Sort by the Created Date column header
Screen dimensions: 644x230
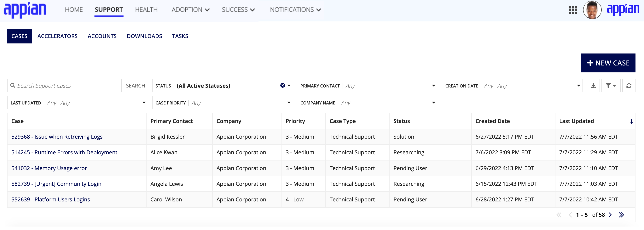pos(492,121)
